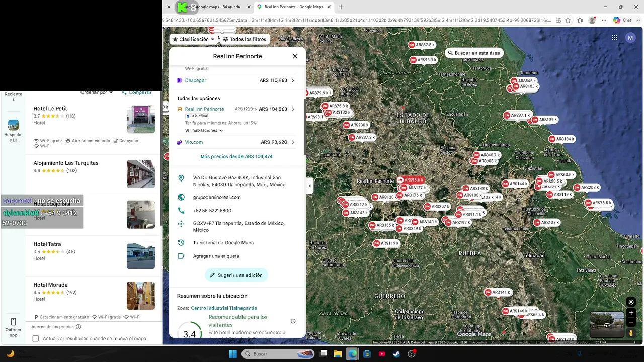Toggle Actualizar resultados cuando se mueva el mapa

click(x=36, y=338)
